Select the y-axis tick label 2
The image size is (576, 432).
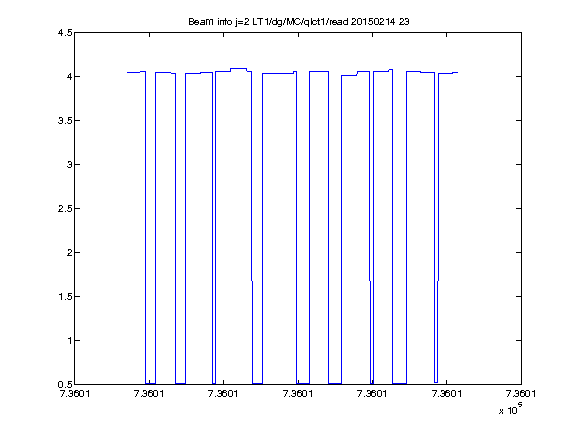[x=69, y=252]
